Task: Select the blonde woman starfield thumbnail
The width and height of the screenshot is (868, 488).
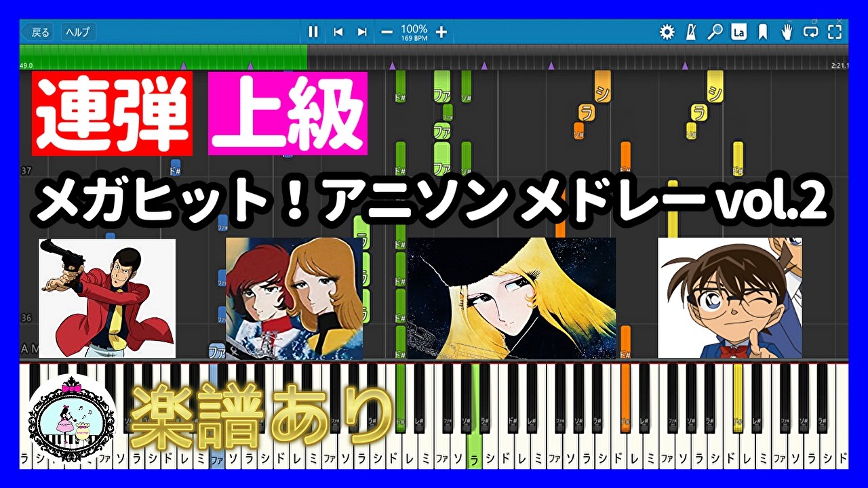Action: [x=511, y=298]
